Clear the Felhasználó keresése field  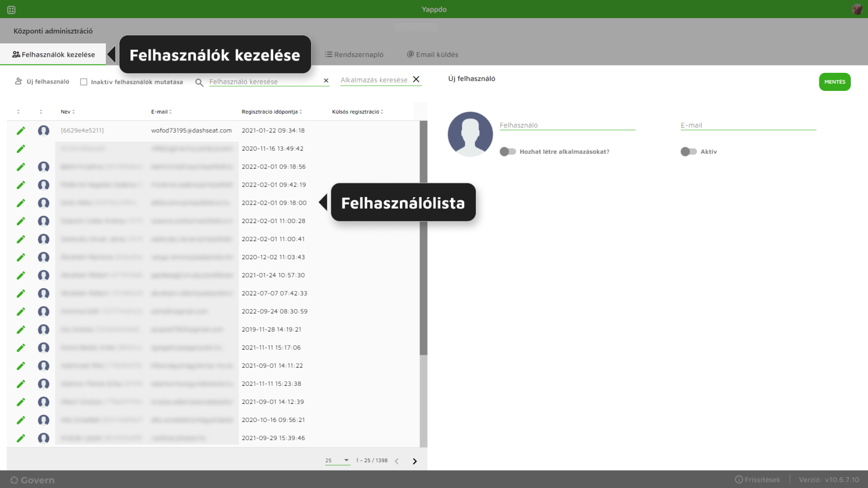click(x=326, y=81)
